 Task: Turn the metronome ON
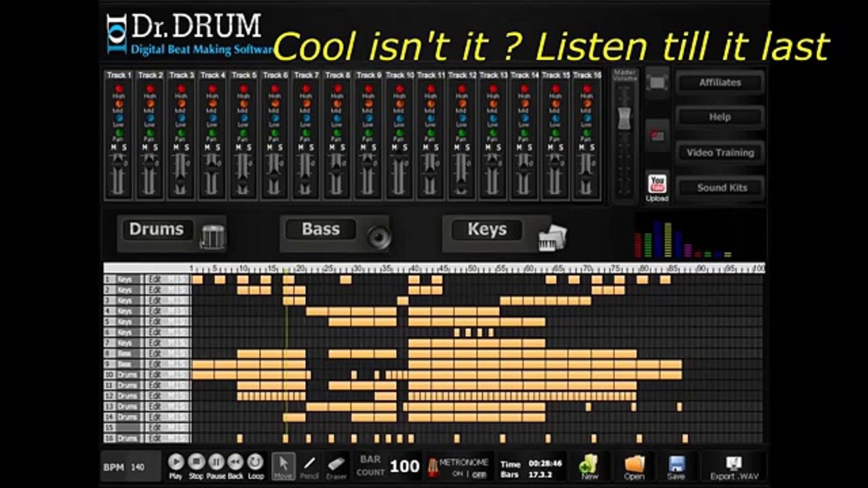(458, 474)
